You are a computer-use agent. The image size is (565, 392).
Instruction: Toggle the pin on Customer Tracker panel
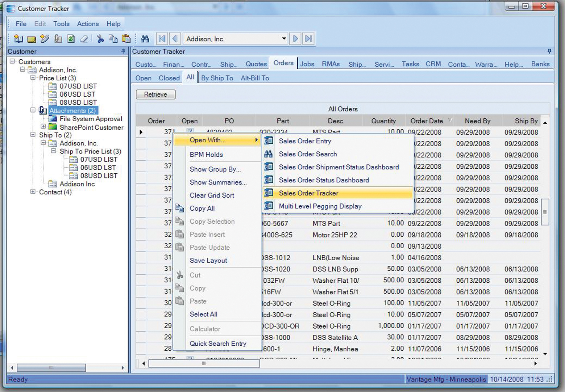[x=549, y=51]
